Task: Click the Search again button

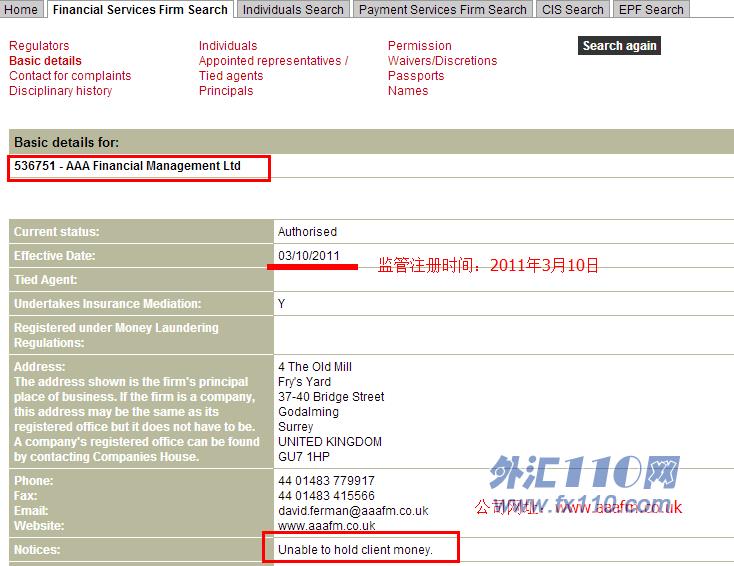Action: [x=619, y=45]
